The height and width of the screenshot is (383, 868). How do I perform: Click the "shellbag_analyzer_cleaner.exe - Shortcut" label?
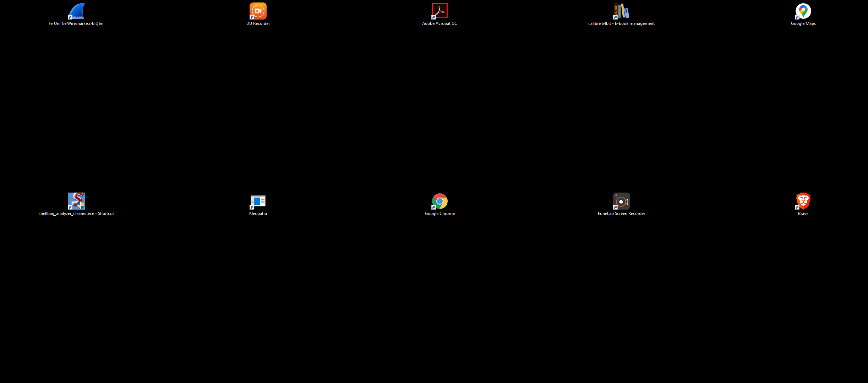coord(76,214)
